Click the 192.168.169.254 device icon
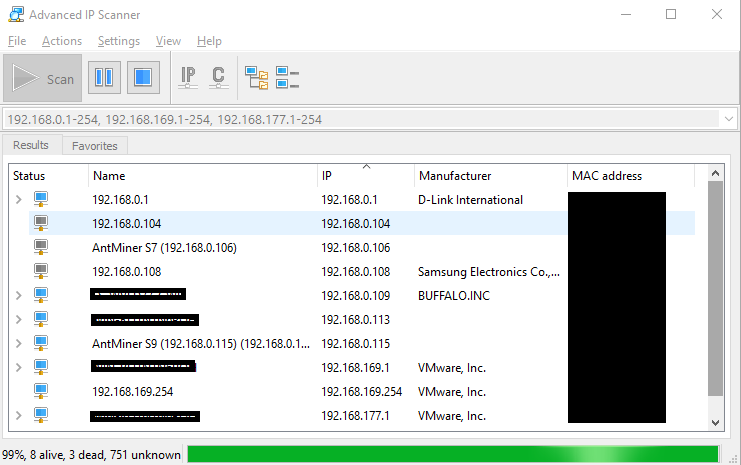Viewport: 741px width, 465px height. click(41, 391)
